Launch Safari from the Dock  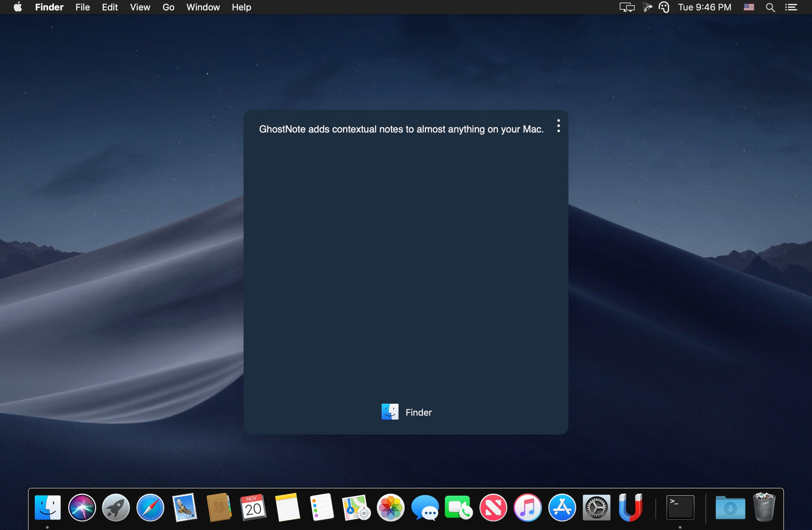(x=150, y=508)
